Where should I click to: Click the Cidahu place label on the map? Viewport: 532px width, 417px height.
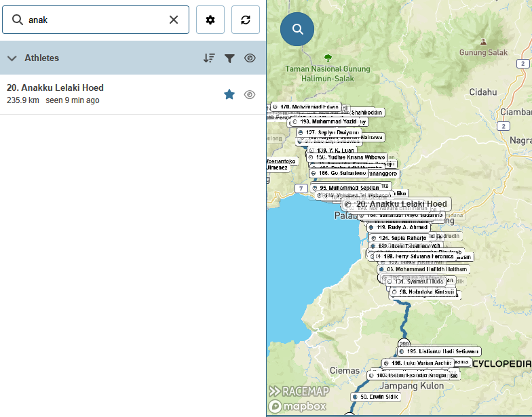pos(483,92)
